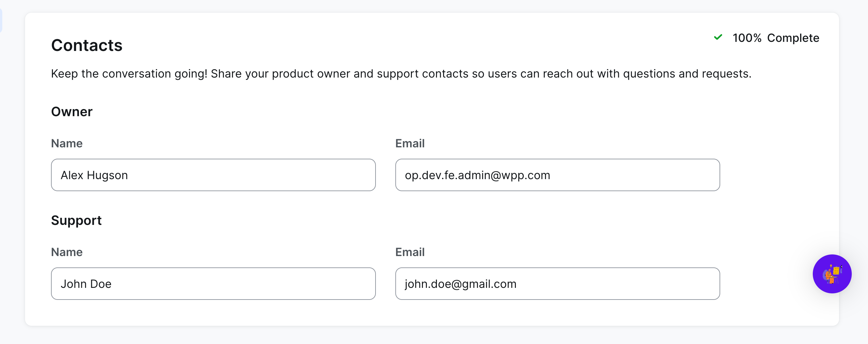Screen dimensions: 868x344
Task: Click the Contacts section heading
Action: (87, 45)
